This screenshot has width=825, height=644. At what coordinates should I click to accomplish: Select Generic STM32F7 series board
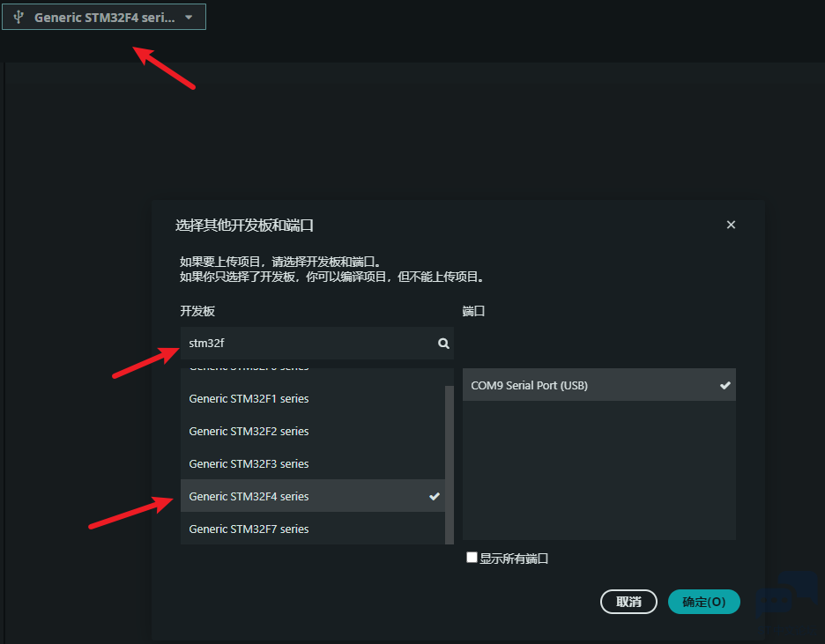tap(313, 529)
